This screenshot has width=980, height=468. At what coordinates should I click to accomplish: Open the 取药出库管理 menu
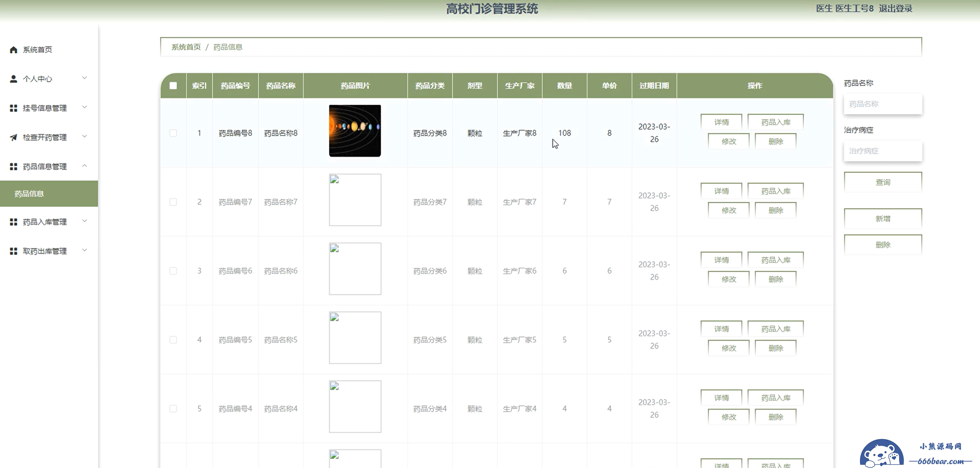[x=49, y=251]
